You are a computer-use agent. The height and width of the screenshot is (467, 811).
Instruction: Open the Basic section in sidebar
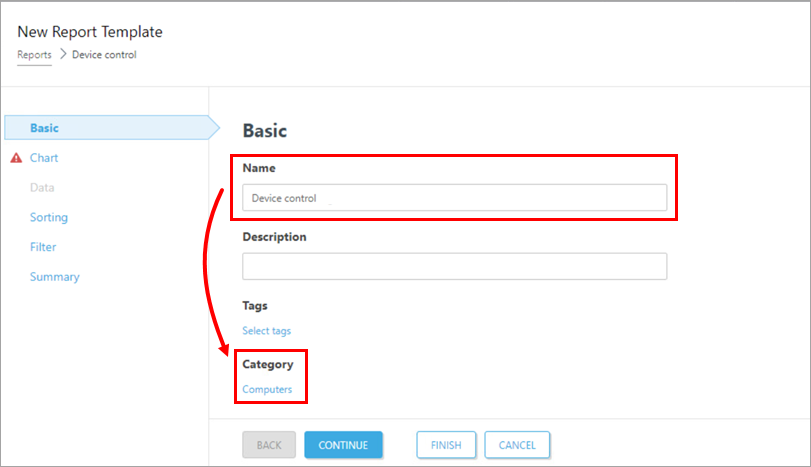[x=44, y=128]
